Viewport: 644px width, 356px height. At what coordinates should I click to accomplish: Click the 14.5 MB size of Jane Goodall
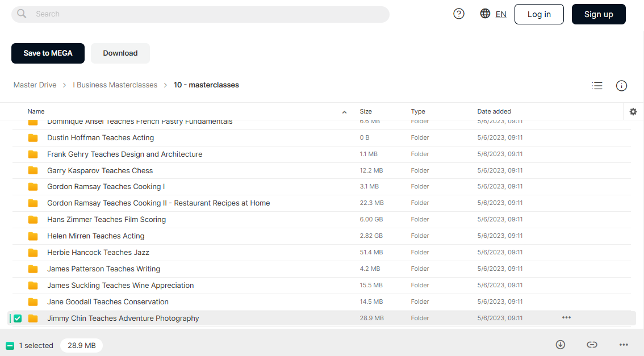(x=371, y=301)
